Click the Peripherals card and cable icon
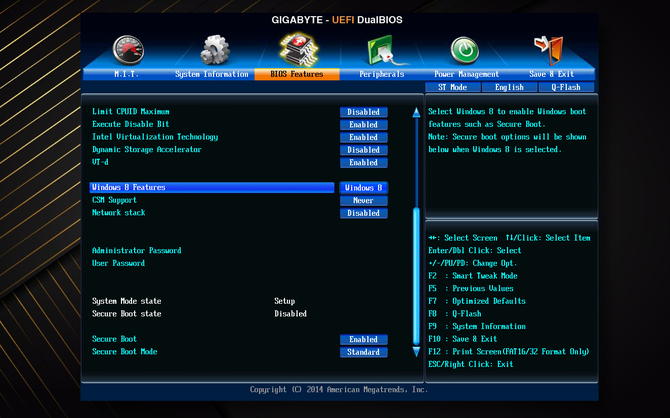This screenshot has height=418, width=670. 384,51
